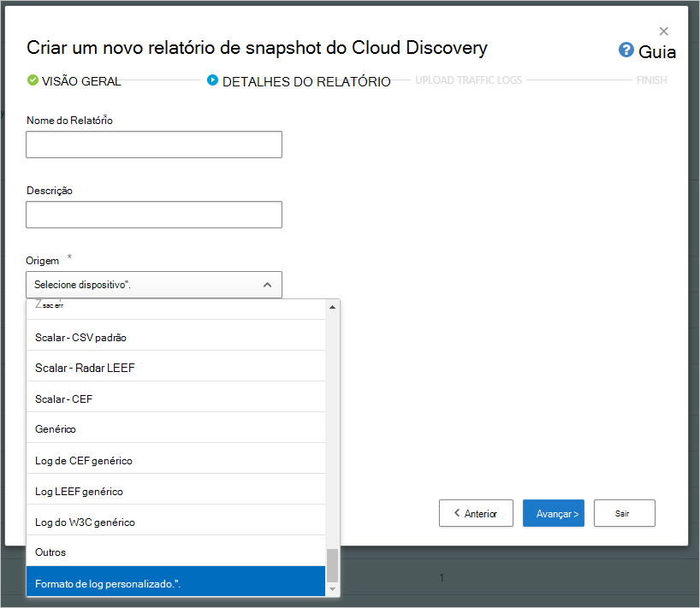Click the blue indicator next to DETALHES DO RELATÓRIO
The width and height of the screenshot is (700, 608).
[x=211, y=80]
